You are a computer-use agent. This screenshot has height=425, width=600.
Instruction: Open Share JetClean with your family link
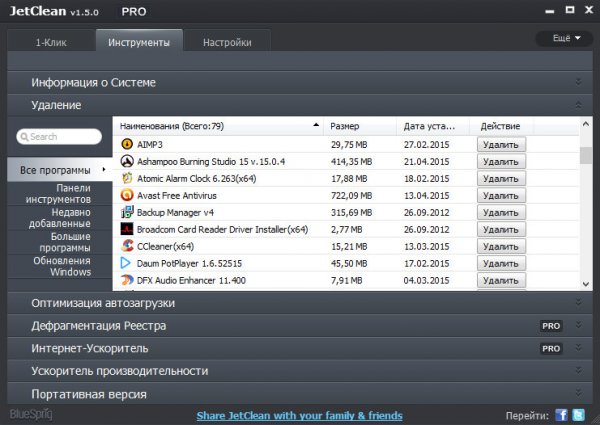[299, 415]
